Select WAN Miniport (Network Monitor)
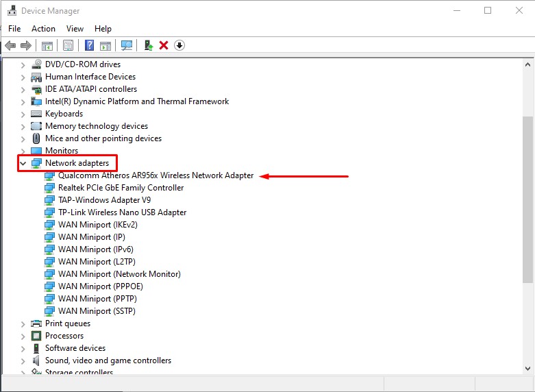 (119, 274)
